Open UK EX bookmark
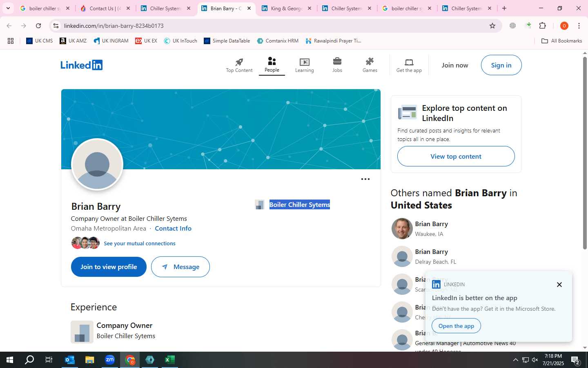Screen dimensions: 588x368 pos(146,41)
